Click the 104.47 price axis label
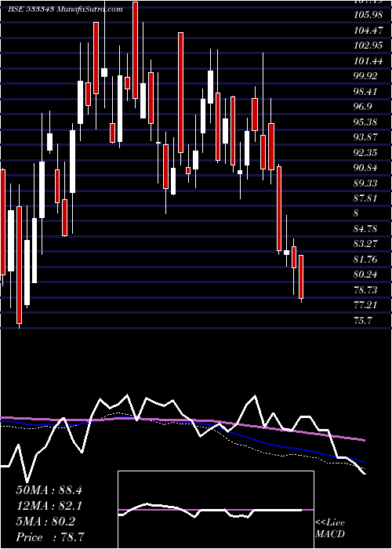The height and width of the screenshot is (549, 392). pos(367,31)
